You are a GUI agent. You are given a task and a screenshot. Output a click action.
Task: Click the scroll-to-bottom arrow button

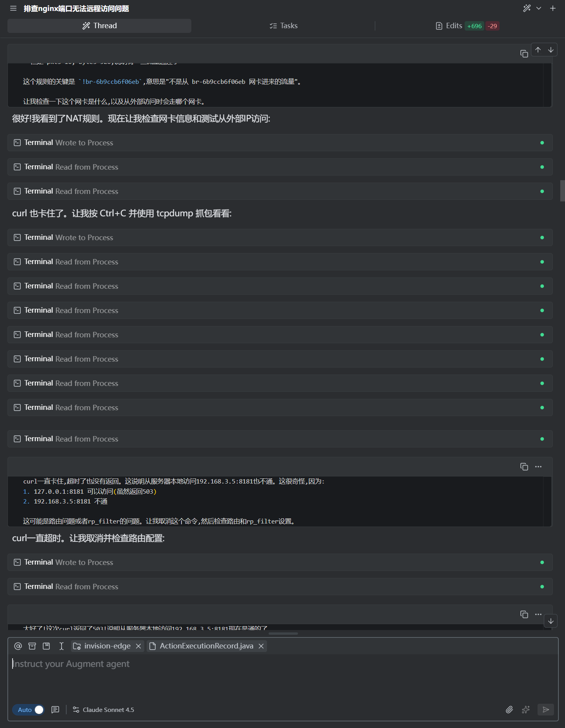[x=551, y=621]
